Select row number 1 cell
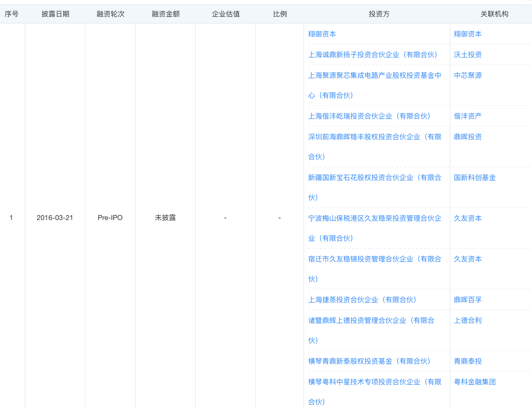Screen dimensions: 532x408 [x=11, y=218]
